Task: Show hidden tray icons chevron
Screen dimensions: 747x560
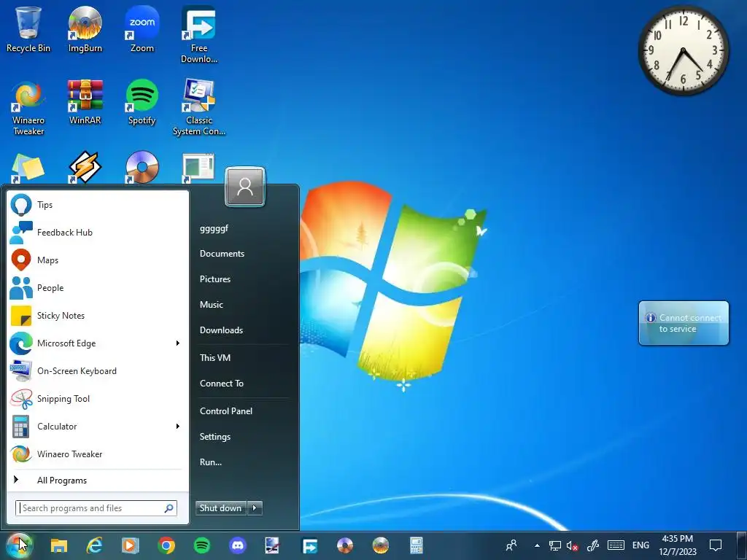Action: coord(537,545)
